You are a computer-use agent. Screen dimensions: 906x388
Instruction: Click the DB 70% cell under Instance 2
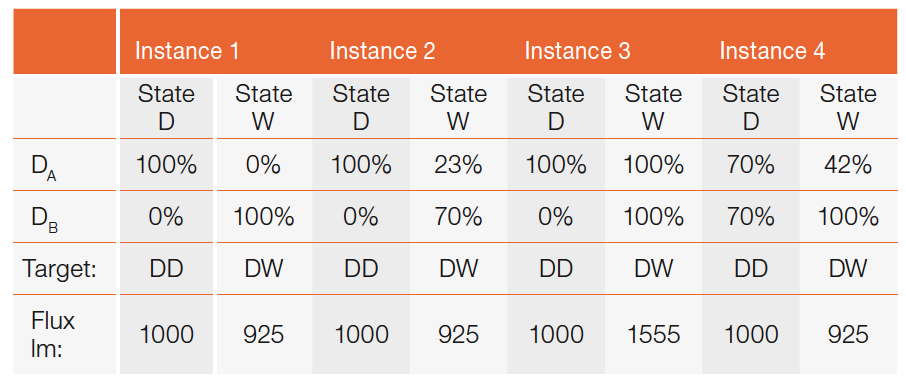pyautogui.click(x=458, y=218)
